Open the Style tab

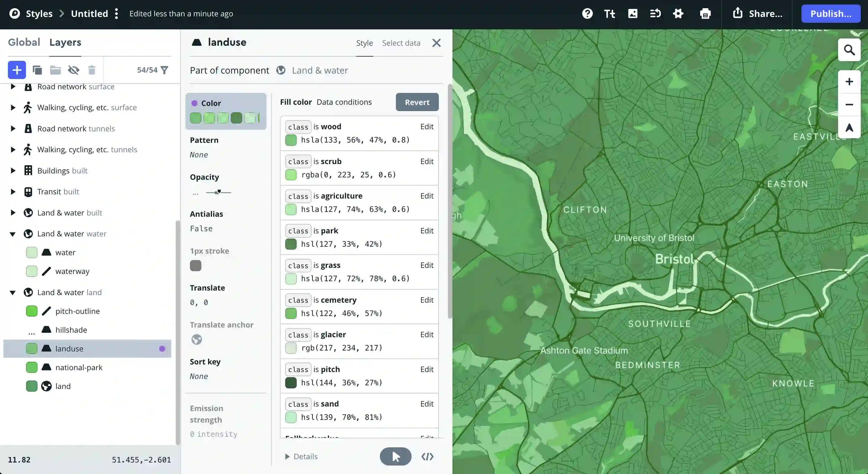364,43
